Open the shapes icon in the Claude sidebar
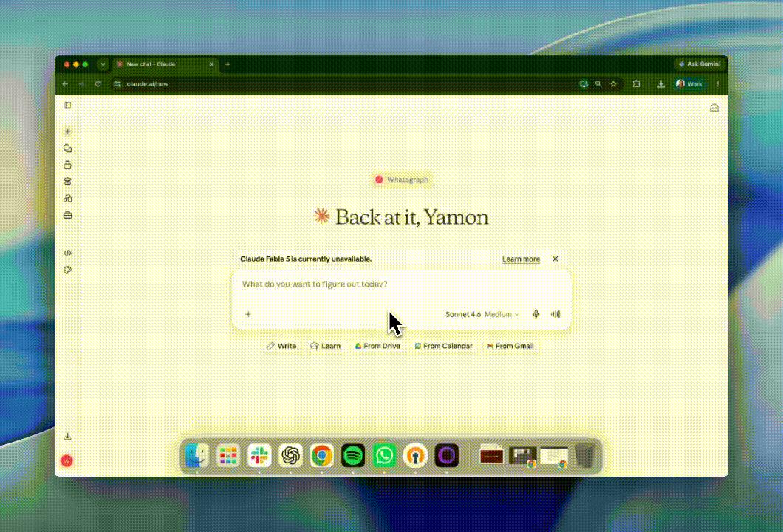Screen dimensions: 783x532 (67, 198)
